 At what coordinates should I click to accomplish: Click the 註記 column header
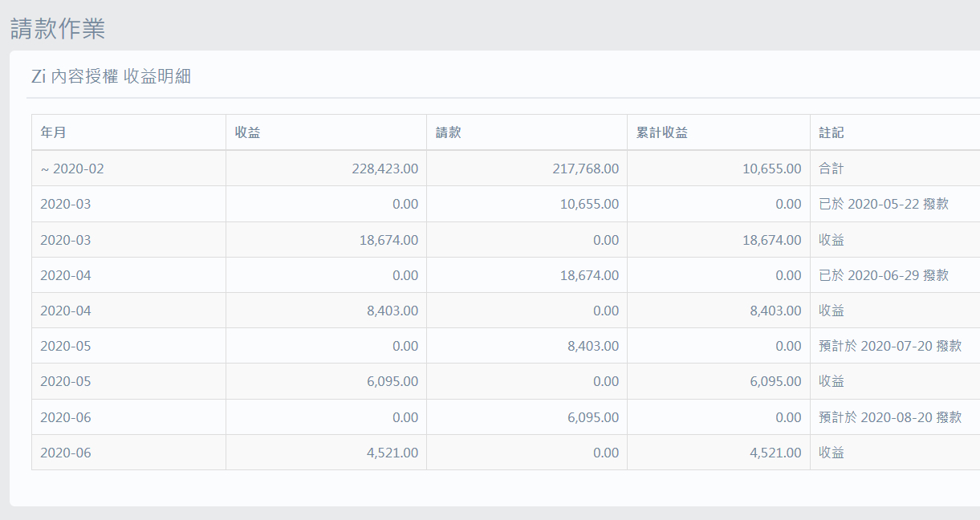pos(832,132)
